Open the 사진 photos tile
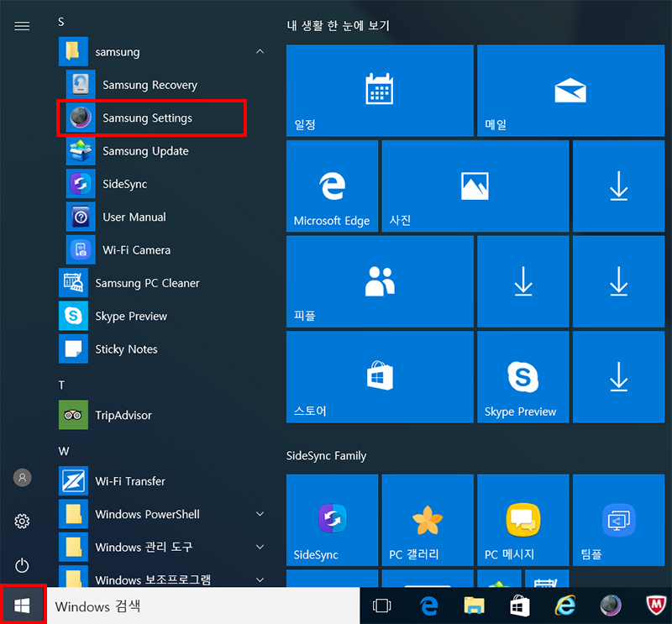The image size is (672, 624). tap(475, 186)
